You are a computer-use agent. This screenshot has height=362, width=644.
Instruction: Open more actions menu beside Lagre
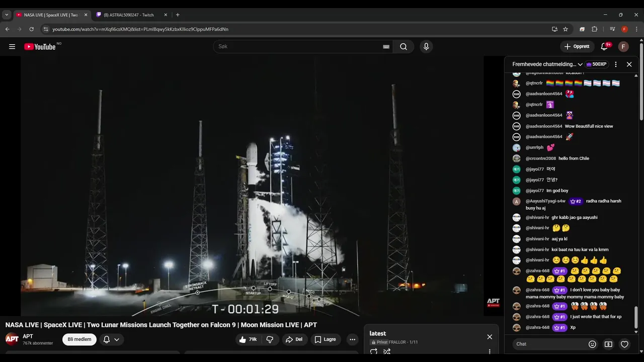pyautogui.click(x=352, y=339)
